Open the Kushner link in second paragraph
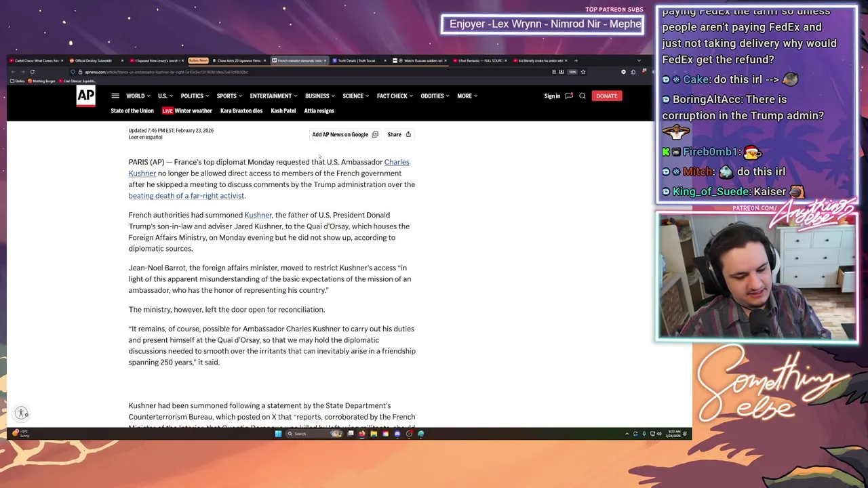The image size is (868, 488). (258, 215)
